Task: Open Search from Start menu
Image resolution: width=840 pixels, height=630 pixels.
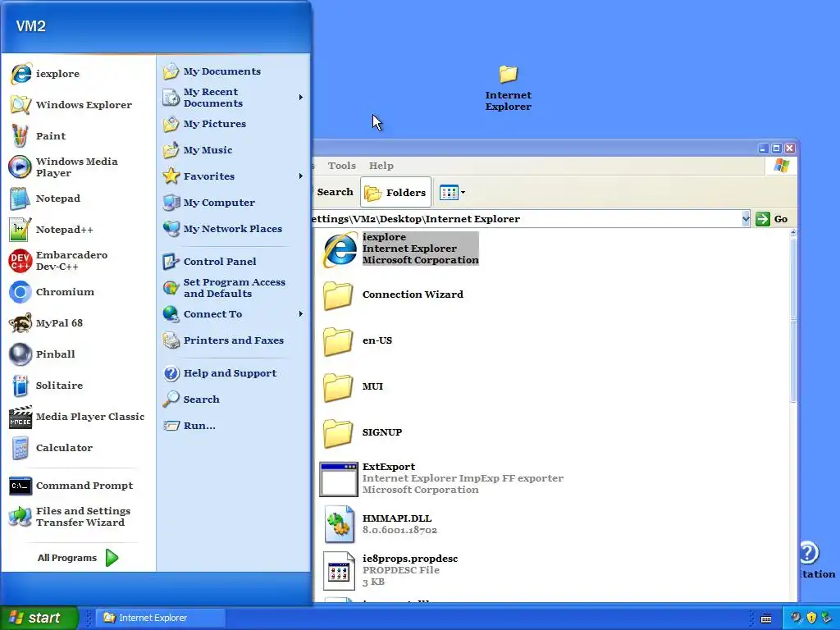Action: click(x=233, y=399)
